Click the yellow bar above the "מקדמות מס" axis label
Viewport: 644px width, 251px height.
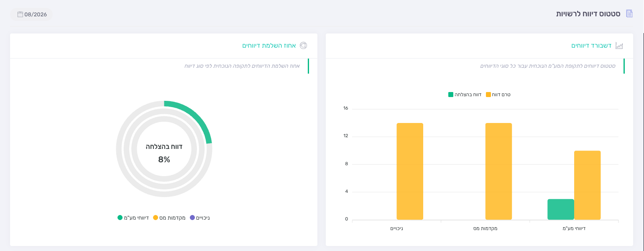click(498, 172)
